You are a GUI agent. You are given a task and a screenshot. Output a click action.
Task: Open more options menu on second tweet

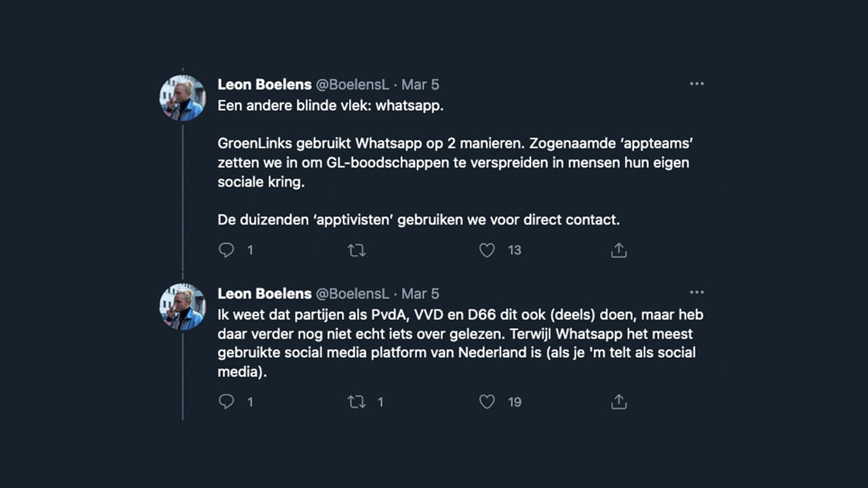pyautogui.click(x=696, y=293)
